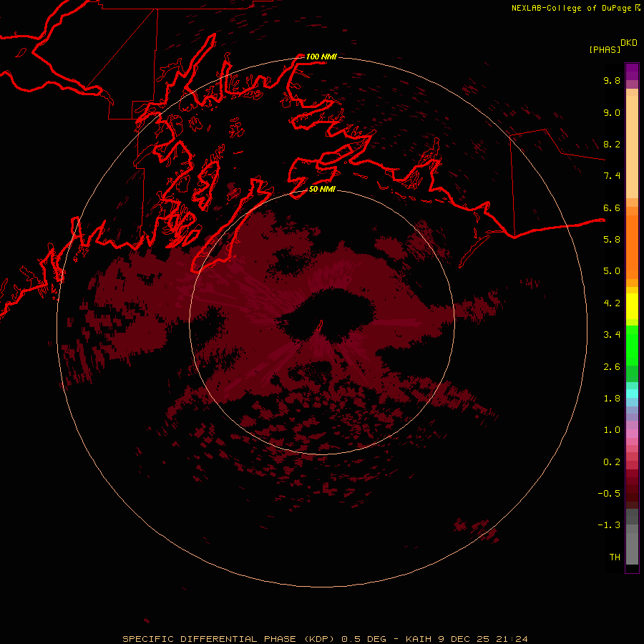Click the 9.0 value on the color scale
Viewport: 644px width, 644px height.
point(612,112)
